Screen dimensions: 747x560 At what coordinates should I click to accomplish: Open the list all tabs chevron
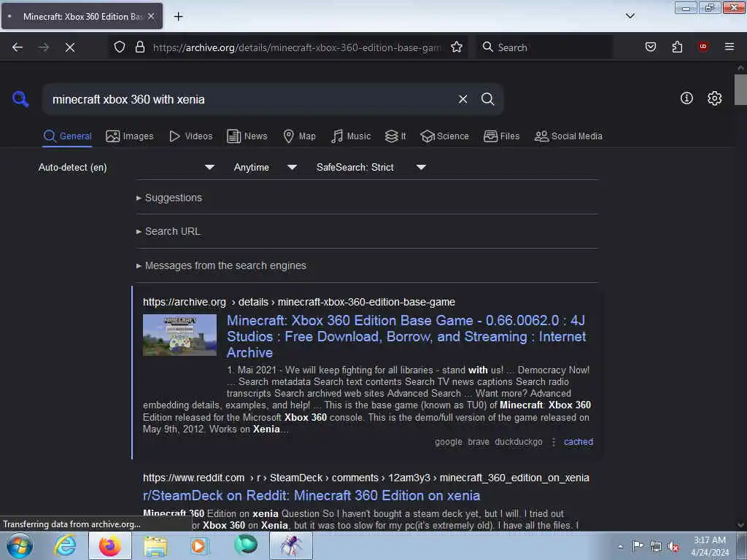630,16
